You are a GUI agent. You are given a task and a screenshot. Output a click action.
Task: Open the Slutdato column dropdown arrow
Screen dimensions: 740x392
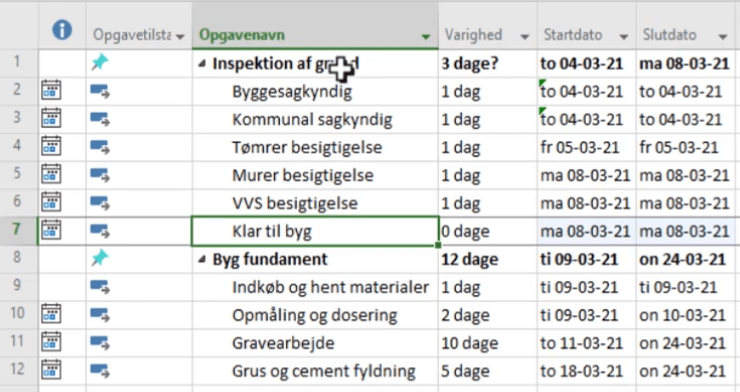pyautogui.click(x=723, y=36)
